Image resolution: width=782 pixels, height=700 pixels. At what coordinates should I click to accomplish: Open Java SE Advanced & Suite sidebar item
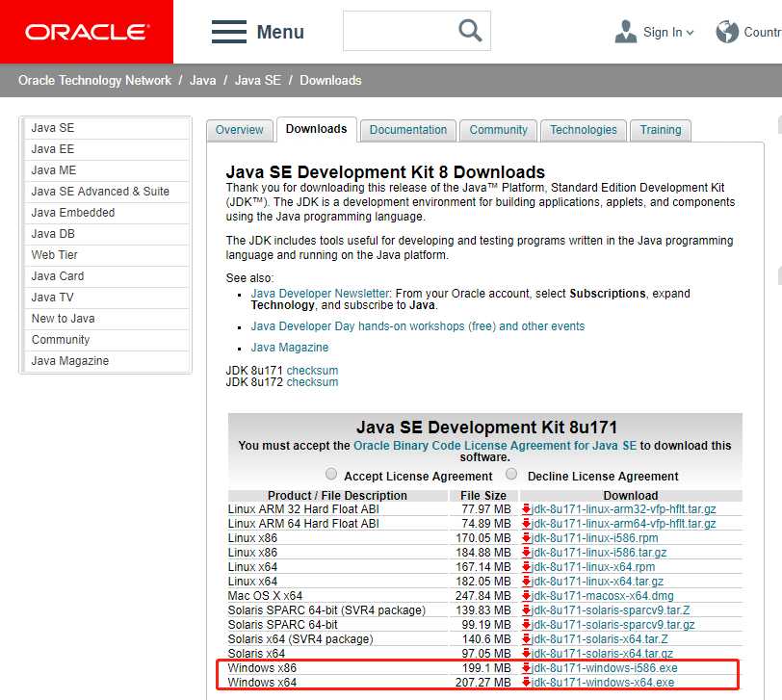tap(106, 192)
